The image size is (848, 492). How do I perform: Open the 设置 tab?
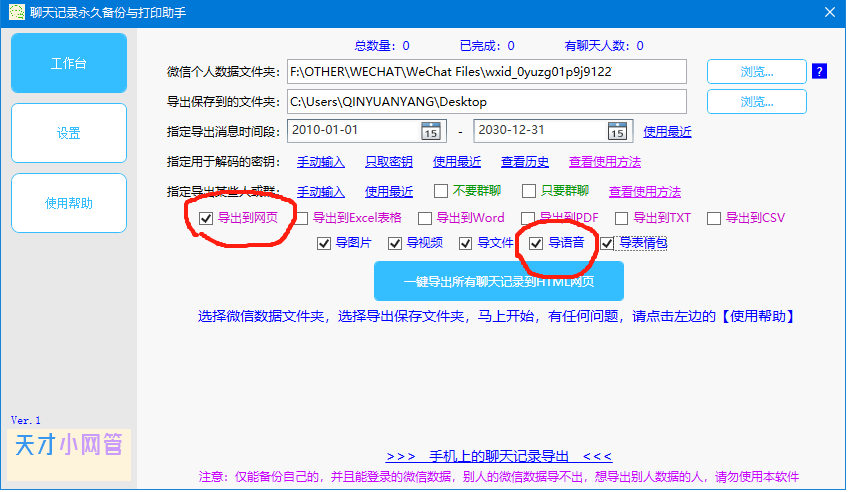click(x=69, y=133)
